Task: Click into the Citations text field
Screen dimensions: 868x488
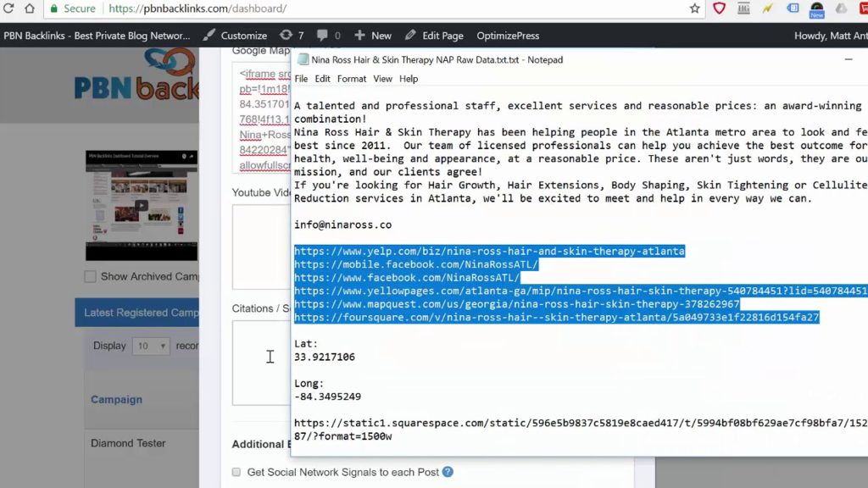Action: pos(261,363)
